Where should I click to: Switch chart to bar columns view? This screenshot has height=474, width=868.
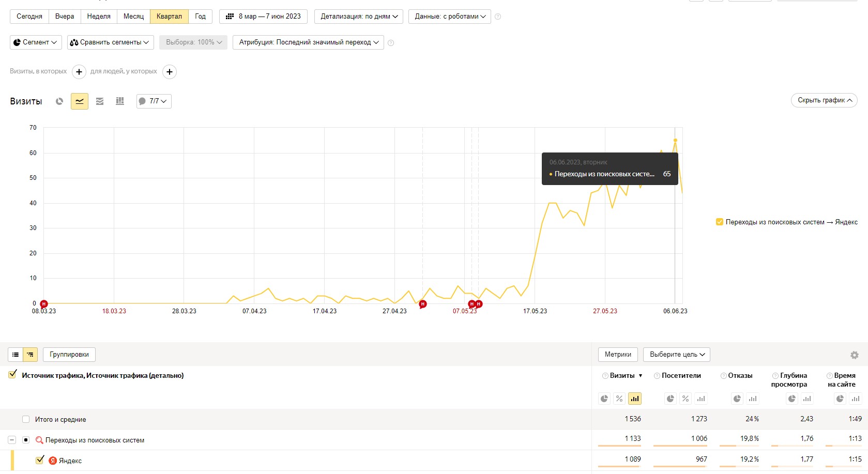[120, 101]
